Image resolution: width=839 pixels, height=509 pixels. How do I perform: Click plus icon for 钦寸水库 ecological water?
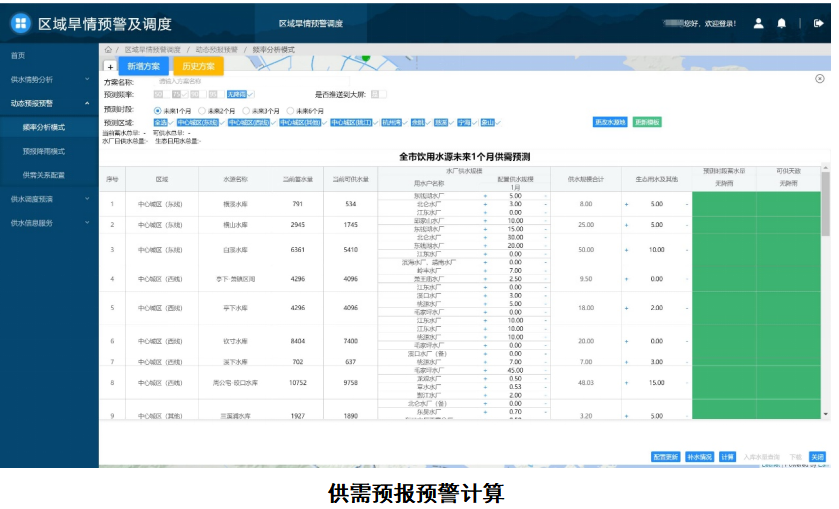(x=627, y=341)
